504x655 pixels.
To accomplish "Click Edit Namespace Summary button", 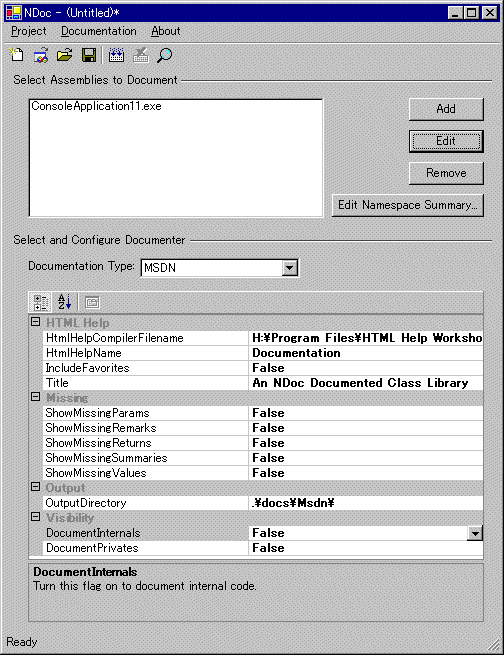I will click(408, 205).
